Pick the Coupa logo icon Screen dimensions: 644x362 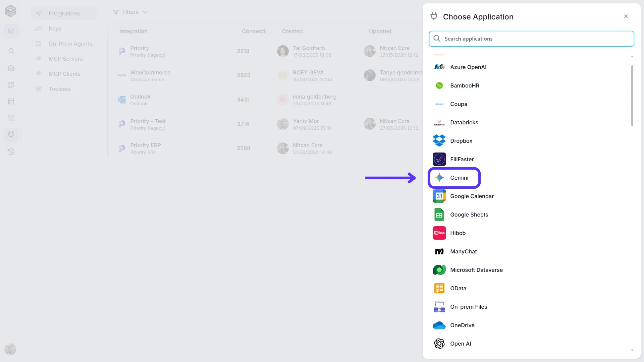[x=439, y=104]
